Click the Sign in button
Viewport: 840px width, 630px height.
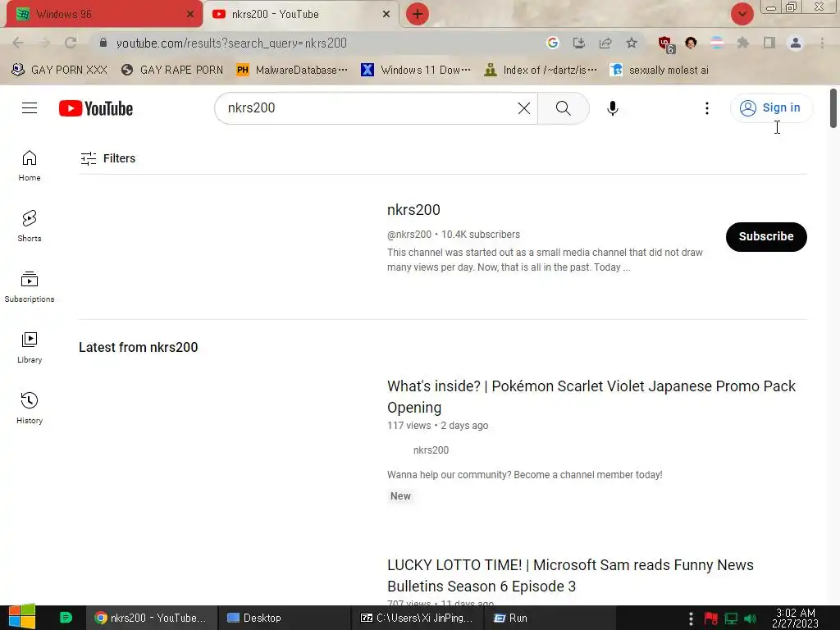click(770, 107)
